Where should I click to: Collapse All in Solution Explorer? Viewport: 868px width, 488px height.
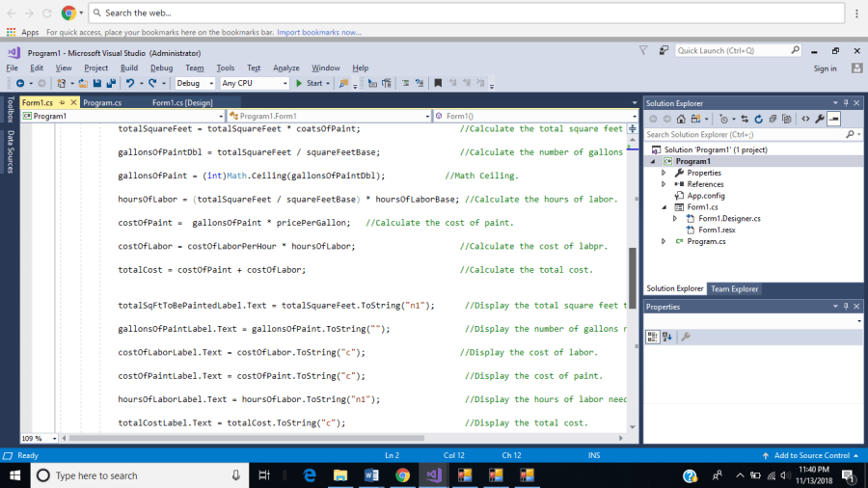coord(773,119)
